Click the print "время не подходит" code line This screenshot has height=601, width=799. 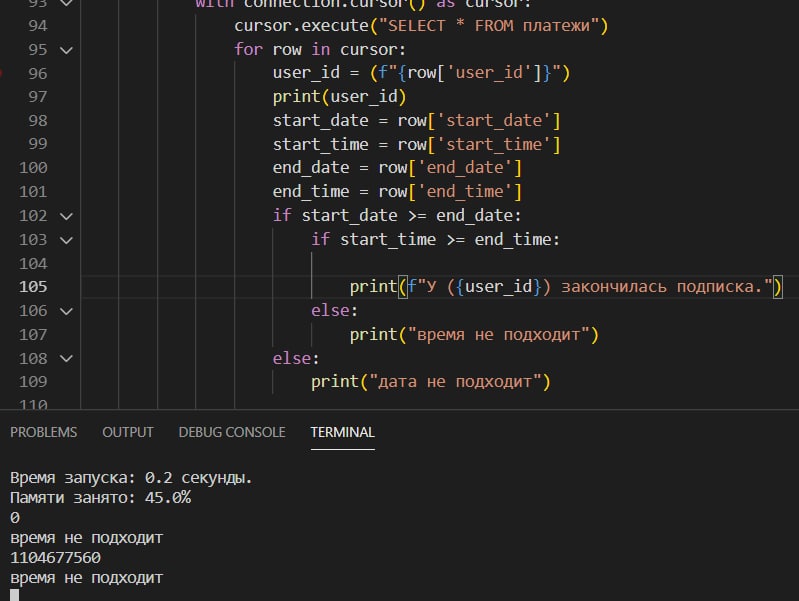pyautogui.click(x=474, y=335)
